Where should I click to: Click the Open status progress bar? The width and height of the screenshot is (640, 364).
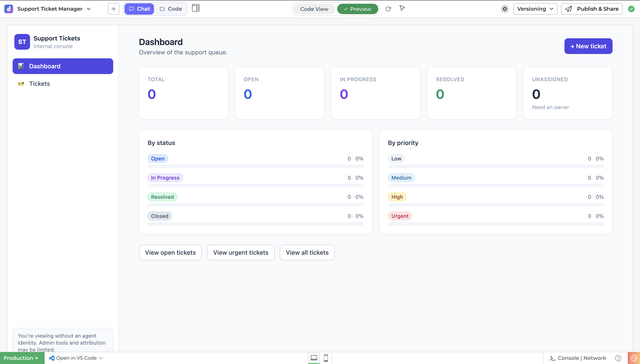coord(255,167)
